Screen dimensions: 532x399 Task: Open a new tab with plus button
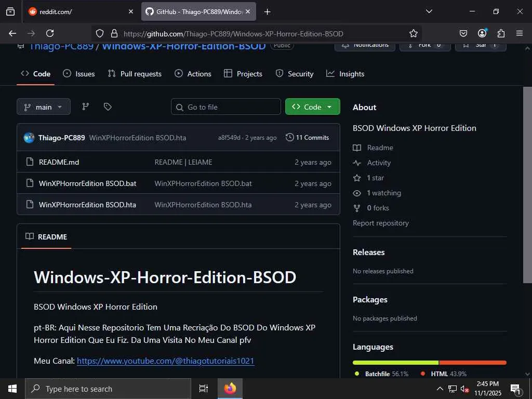pyautogui.click(x=268, y=12)
